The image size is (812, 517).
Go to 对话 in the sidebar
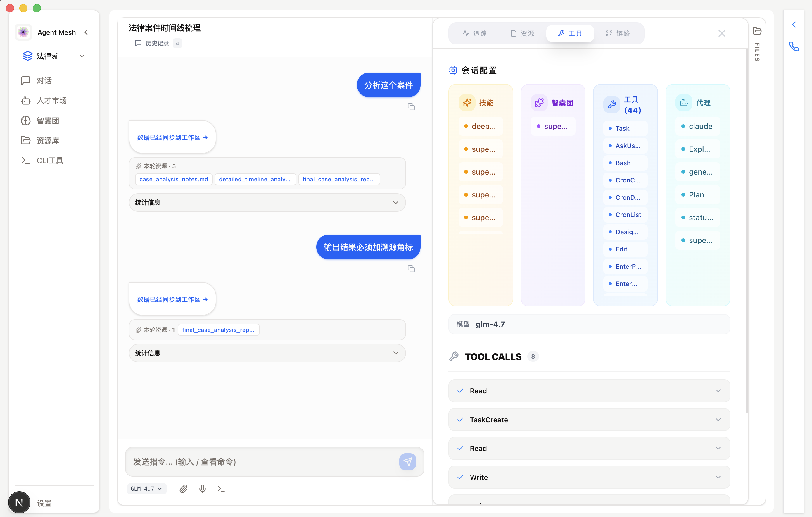44,81
